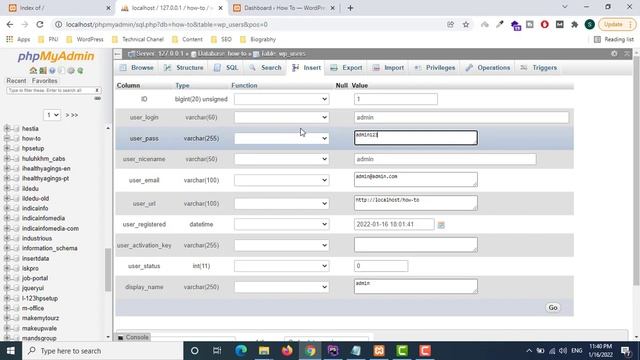
Task: Open XAMPP icon on taskbar
Action: click(379, 351)
